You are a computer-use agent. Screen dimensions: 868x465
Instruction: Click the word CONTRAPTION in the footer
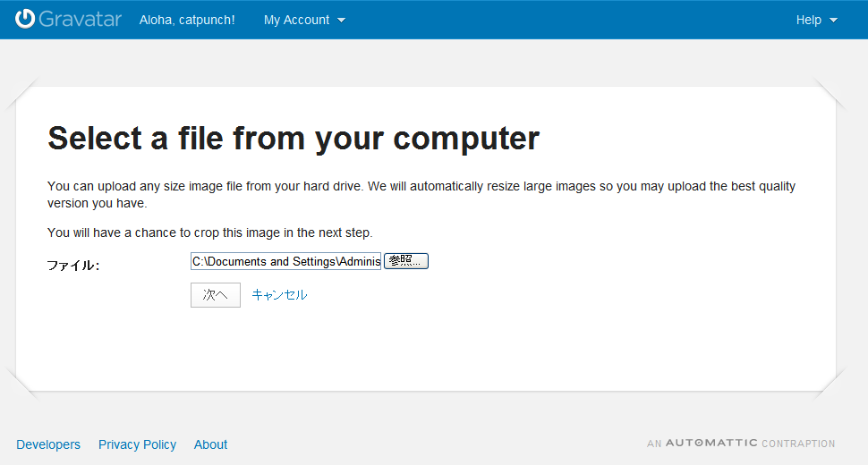click(x=798, y=444)
